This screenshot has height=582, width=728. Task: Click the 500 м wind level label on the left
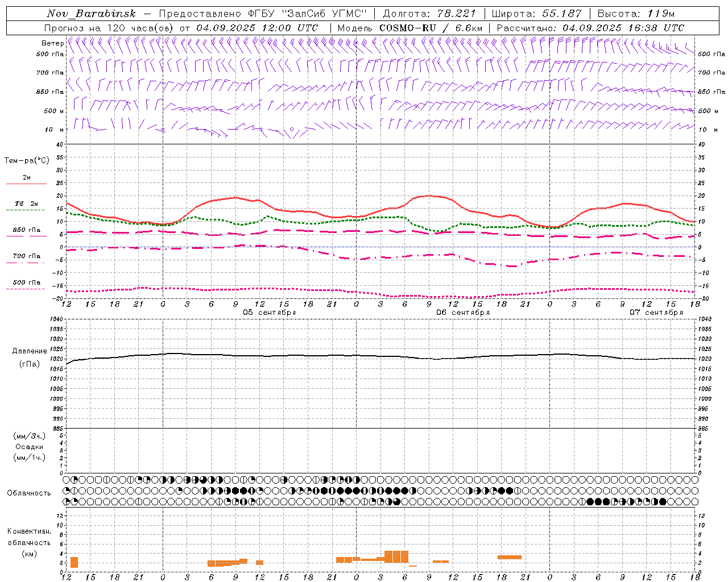click(x=54, y=111)
